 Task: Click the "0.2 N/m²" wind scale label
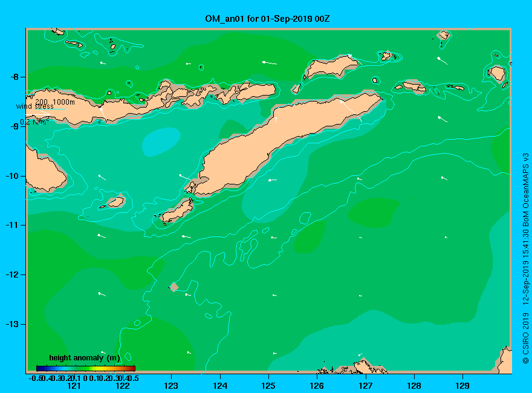[x=34, y=122]
